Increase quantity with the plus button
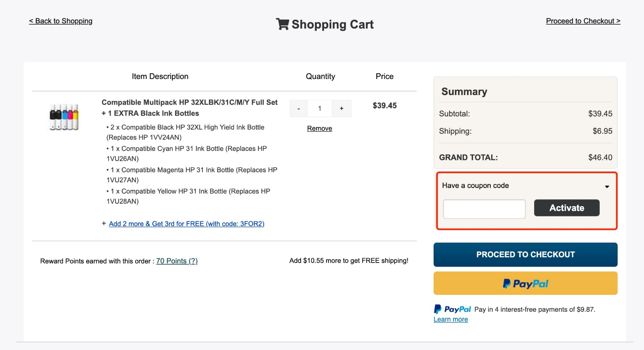Screen dimensions: 644x350 click(x=341, y=108)
